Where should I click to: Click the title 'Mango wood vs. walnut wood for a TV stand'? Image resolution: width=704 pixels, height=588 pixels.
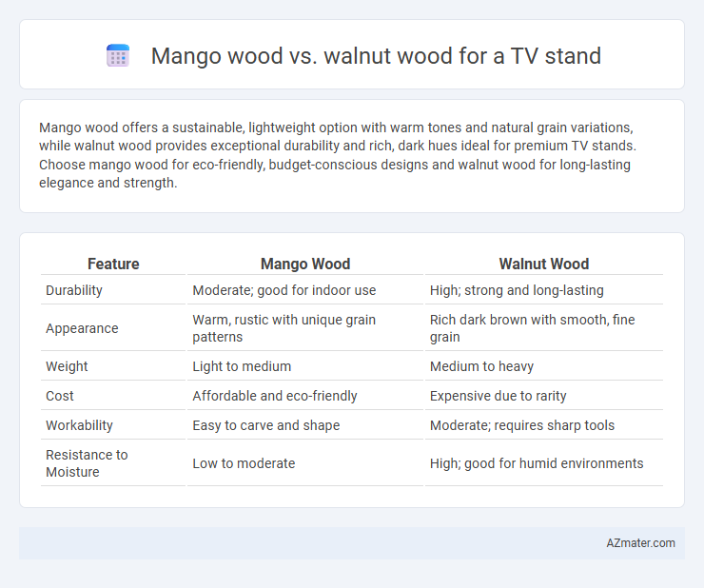376,56
